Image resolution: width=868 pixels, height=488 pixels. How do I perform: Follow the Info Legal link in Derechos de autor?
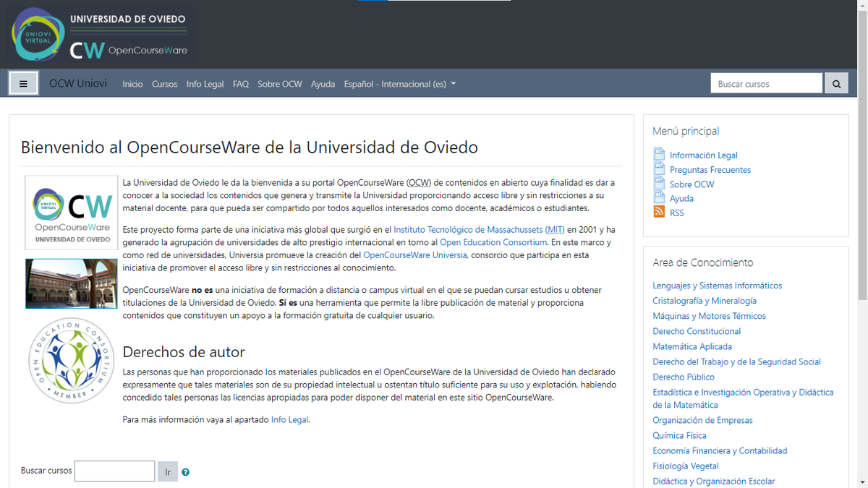pyautogui.click(x=290, y=419)
